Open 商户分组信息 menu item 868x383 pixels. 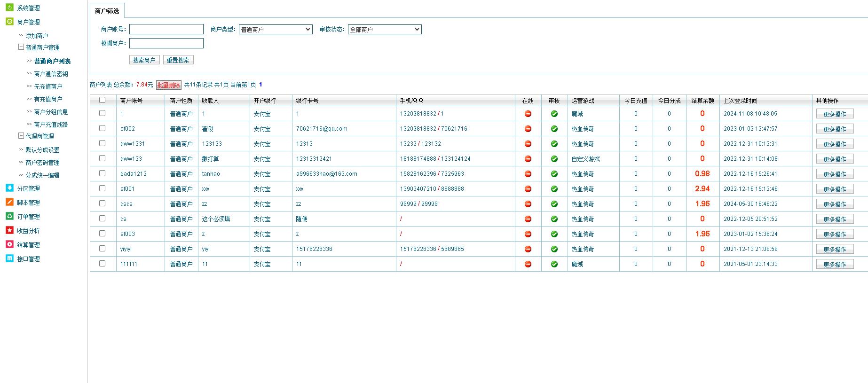51,112
